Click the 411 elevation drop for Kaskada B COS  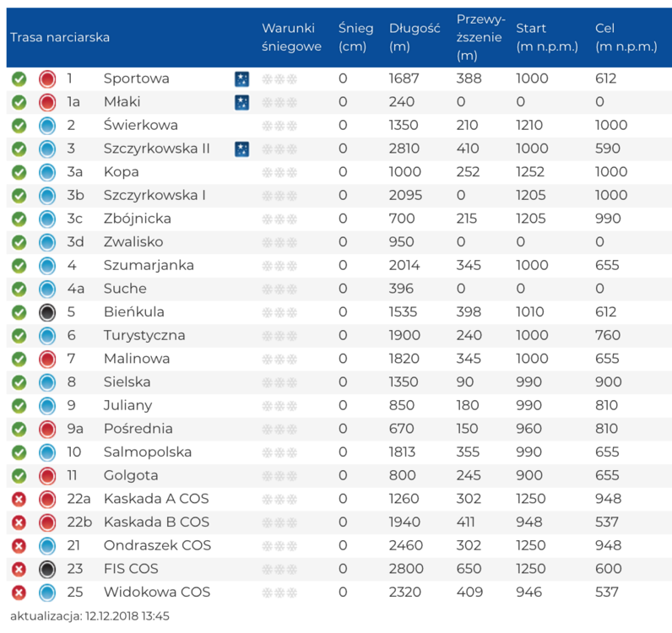pyautogui.click(x=465, y=522)
